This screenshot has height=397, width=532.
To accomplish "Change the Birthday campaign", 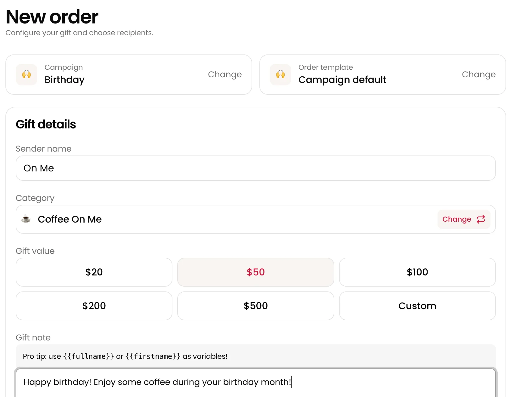I will coord(225,74).
